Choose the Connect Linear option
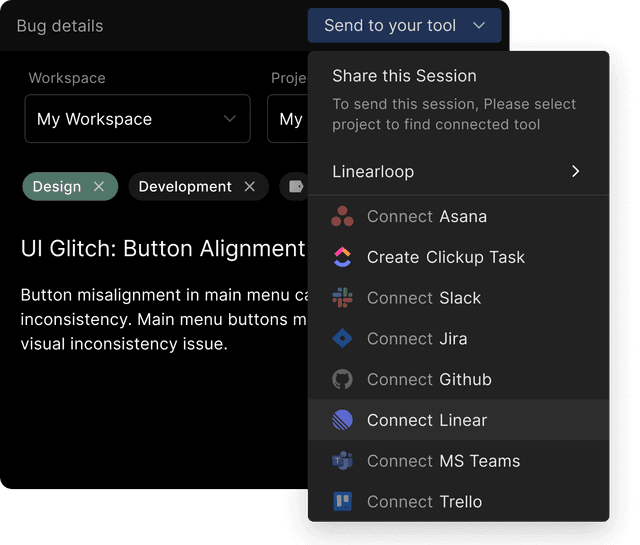Viewport: 640px width, 545px height. [458, 420]
